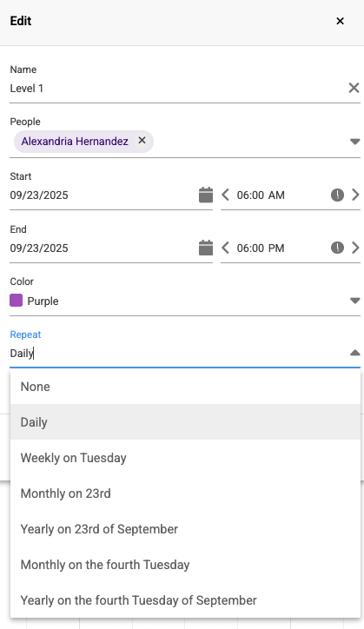
Task: Open the Start date calendar picker
Action: click(206, 195)
